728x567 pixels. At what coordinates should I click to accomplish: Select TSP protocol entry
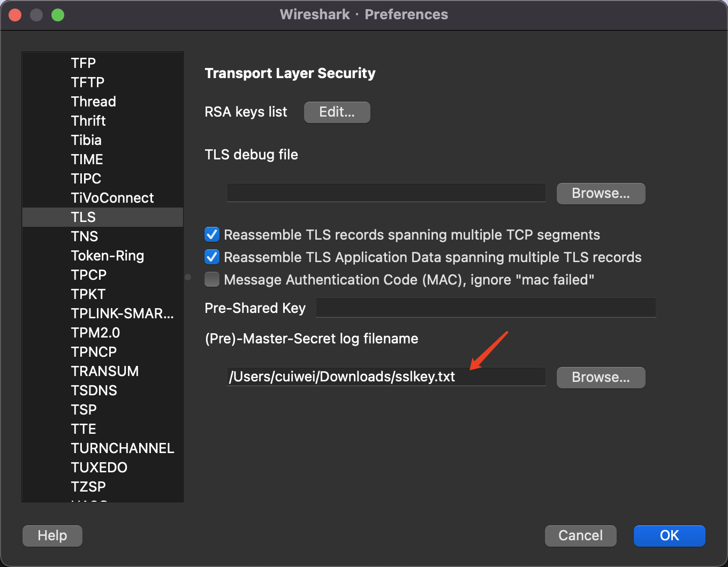click(x=103, y=410)
